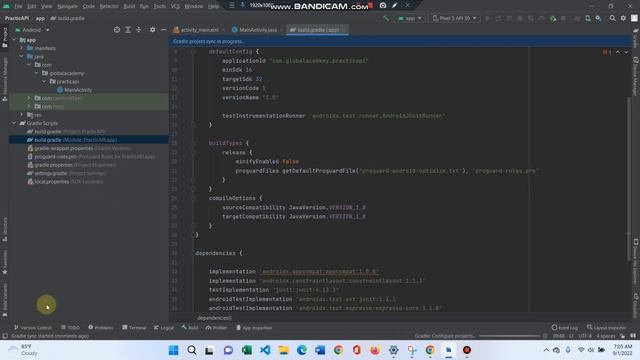This screenshot has width=640, height=360.
Task: Click the Run app play icon
Action: (487, 18)
